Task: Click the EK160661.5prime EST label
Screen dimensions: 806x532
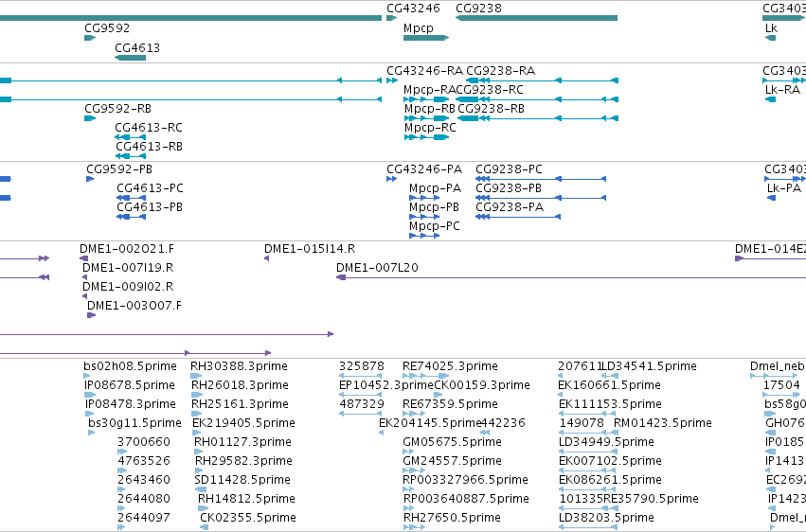Action: click(x=610, y=385)
